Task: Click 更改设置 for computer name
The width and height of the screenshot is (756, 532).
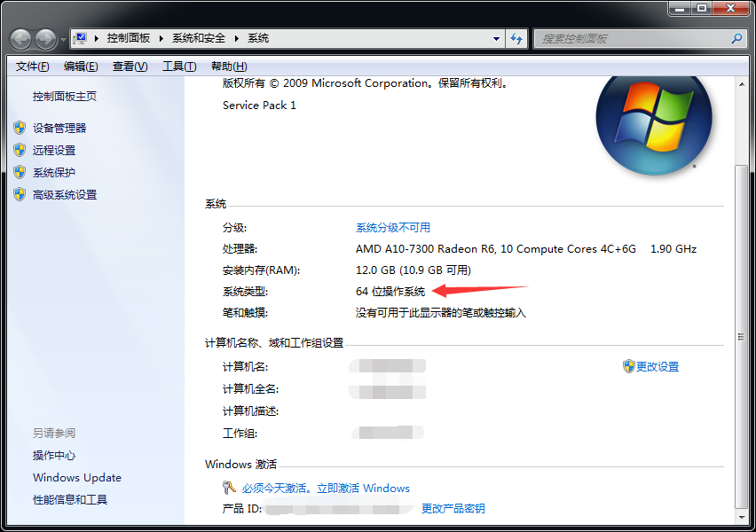Action: 658,367
